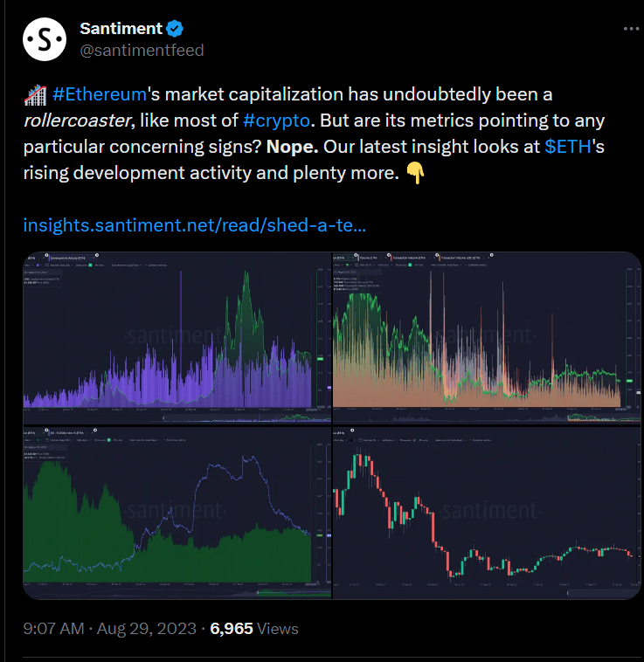644x662 pixels.
Task: Follow the #crypto hashtag
Action: click(277, 121)
